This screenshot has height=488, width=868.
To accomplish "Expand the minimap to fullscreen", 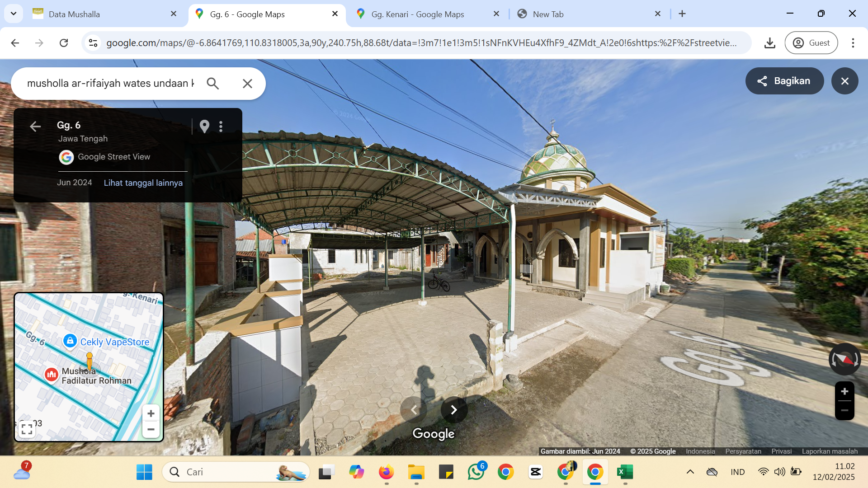I will (27, 429).
